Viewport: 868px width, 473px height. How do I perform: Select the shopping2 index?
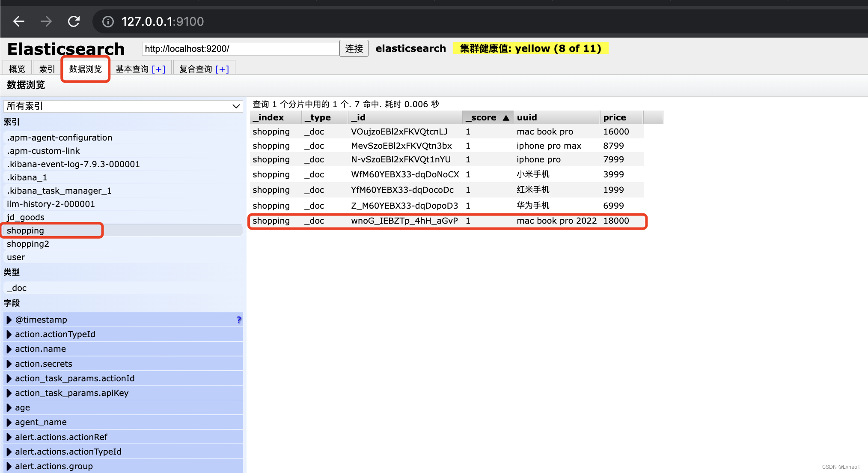pos(123,244)
